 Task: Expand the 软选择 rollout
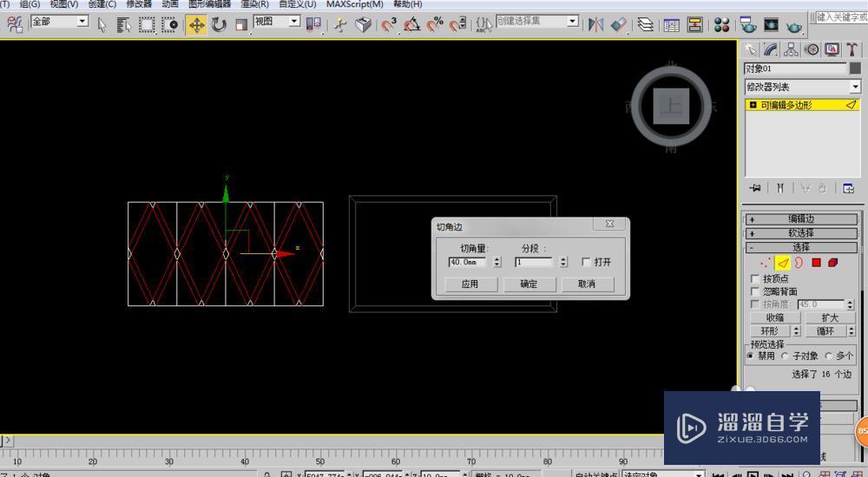point(800,233)
